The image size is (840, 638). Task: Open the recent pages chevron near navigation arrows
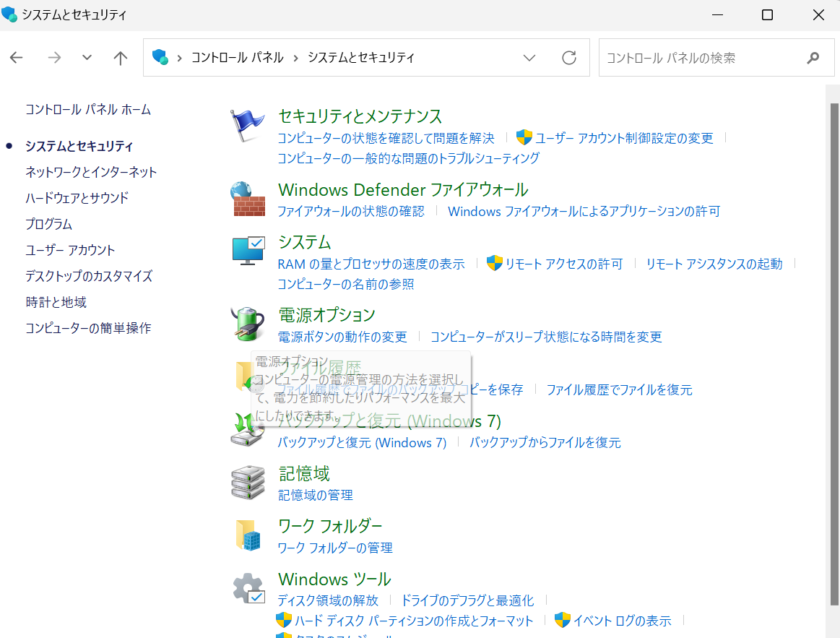click(x=87, y=57)
